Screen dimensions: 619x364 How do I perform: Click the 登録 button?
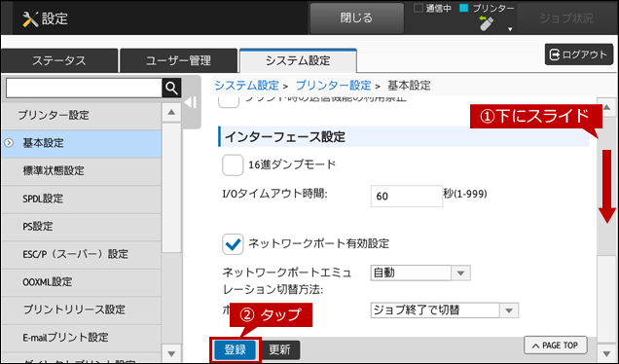(x=236, y=349)
